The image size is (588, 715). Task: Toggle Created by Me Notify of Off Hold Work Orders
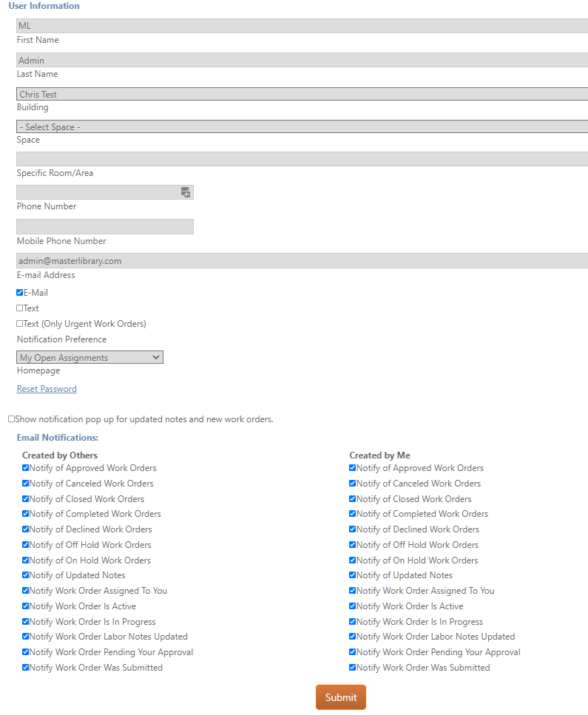[x=353, y=545]
